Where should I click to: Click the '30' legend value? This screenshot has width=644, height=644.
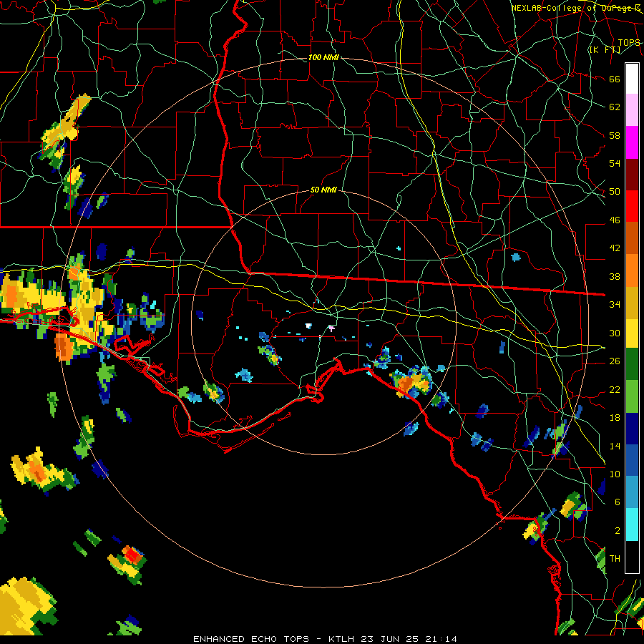615,333
